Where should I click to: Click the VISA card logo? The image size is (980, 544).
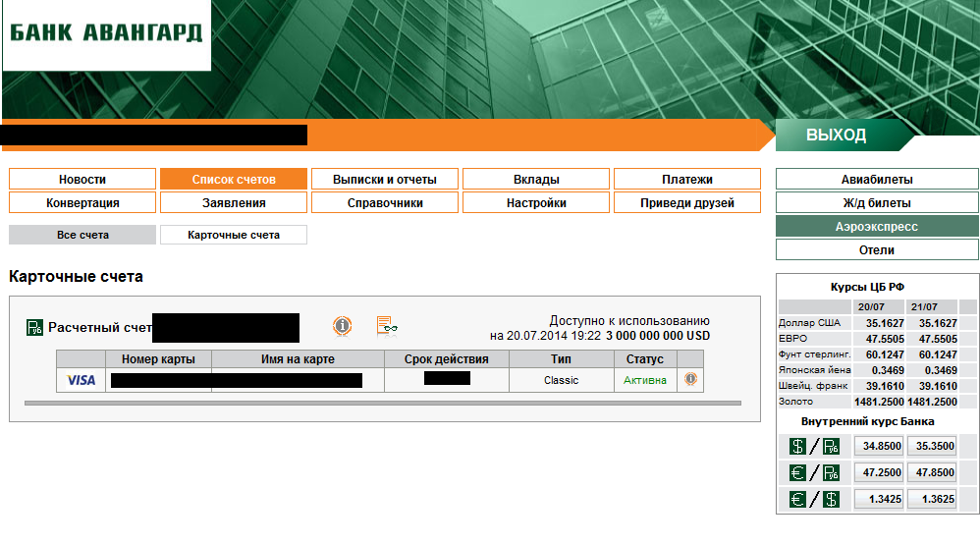(x=82, y=380)
